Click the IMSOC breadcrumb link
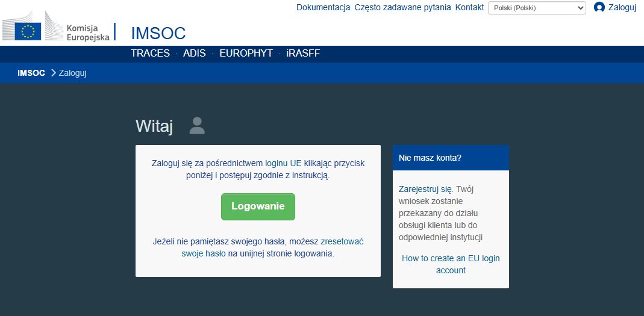644x316 pixels. 31,73
